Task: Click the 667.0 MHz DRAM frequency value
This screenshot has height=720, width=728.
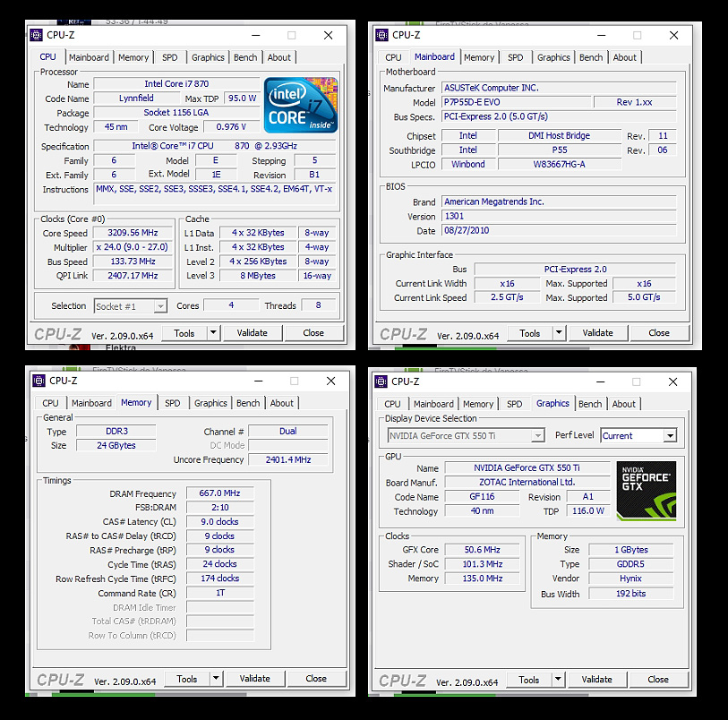Action: (x=219, y=493)
